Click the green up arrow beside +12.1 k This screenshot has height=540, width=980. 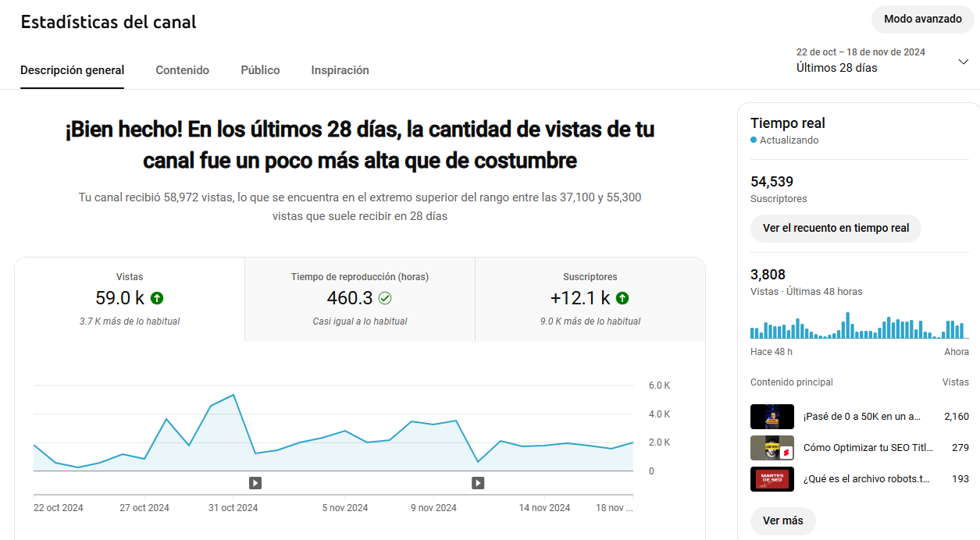pos(622,298)
